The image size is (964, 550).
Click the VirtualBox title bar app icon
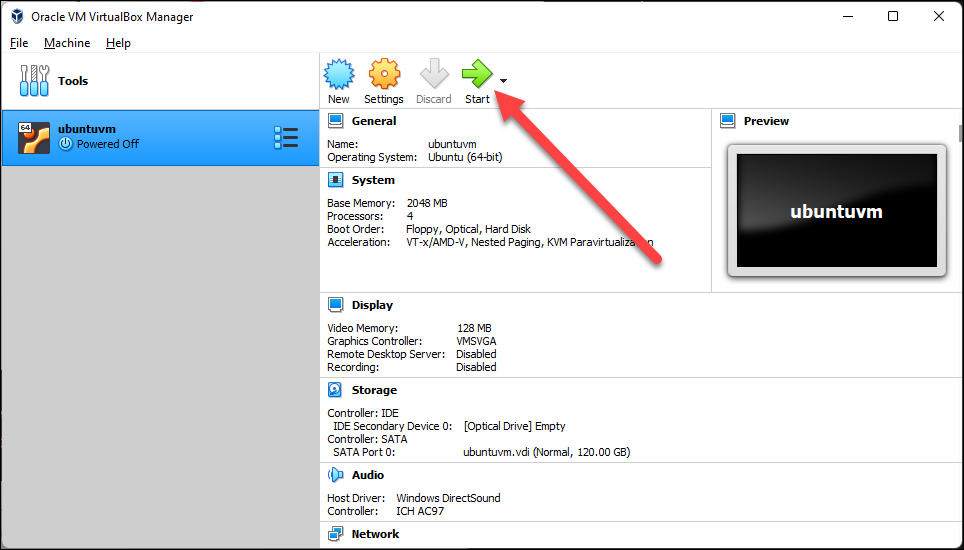coord(17,16)
